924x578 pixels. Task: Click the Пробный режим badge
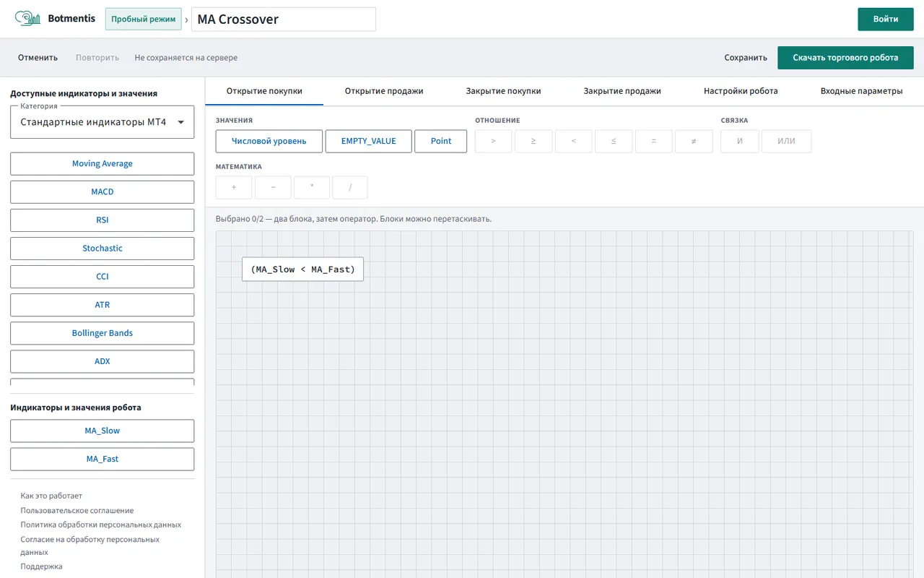pyautogui.click(x=143, y=19)
